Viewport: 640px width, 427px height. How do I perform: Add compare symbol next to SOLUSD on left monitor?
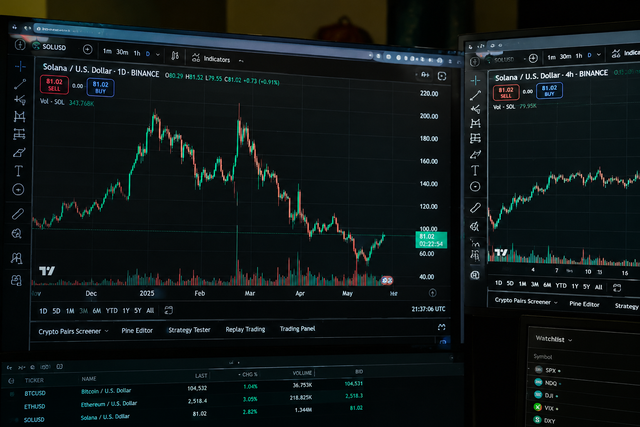(x=87, y=49)
